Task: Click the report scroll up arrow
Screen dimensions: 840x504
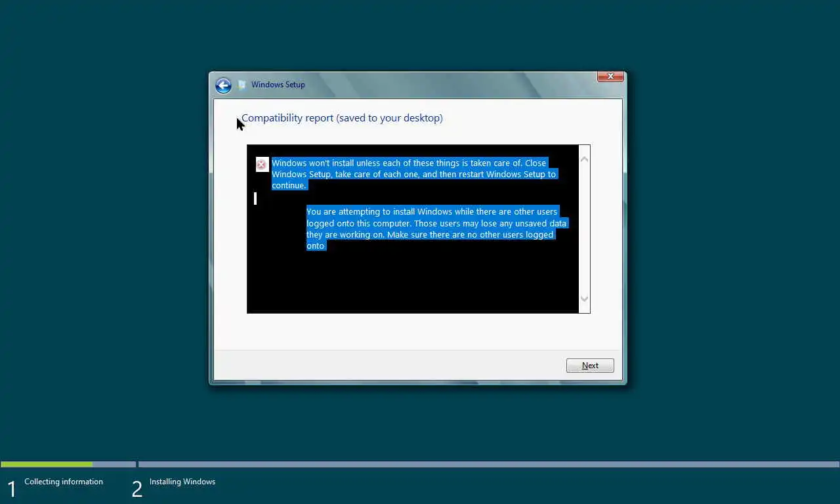Action: 584,159
